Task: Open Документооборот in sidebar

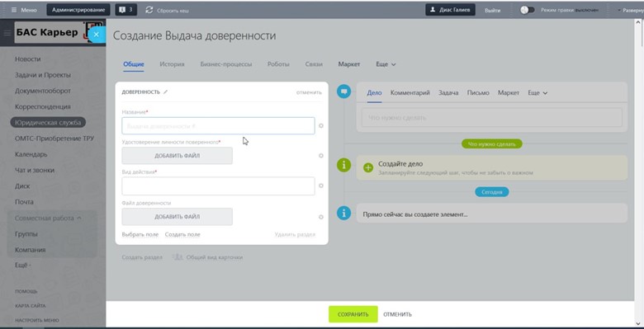Action: click(43, 91)
